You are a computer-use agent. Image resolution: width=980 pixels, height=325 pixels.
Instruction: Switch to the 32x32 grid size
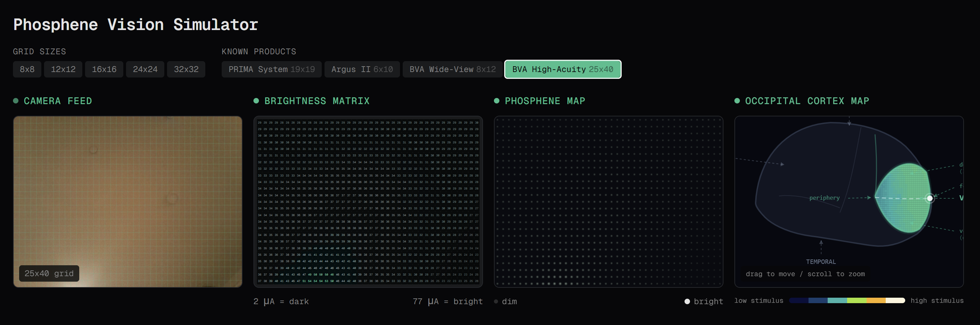186,69
